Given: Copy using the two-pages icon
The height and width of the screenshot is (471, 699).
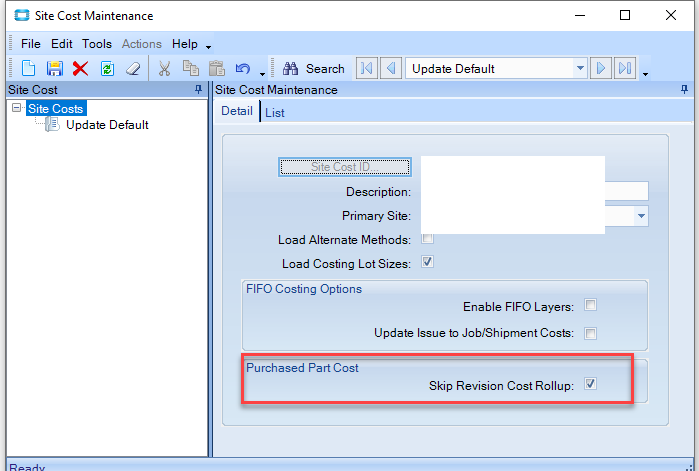Looking at the screenshot, I should 191,68.
